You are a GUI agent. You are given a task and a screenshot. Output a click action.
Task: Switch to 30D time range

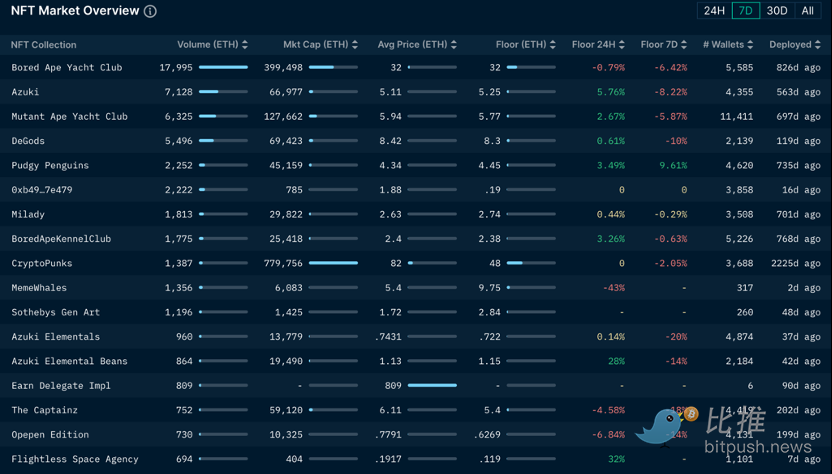pyautogui.click(x=777, y=11)
